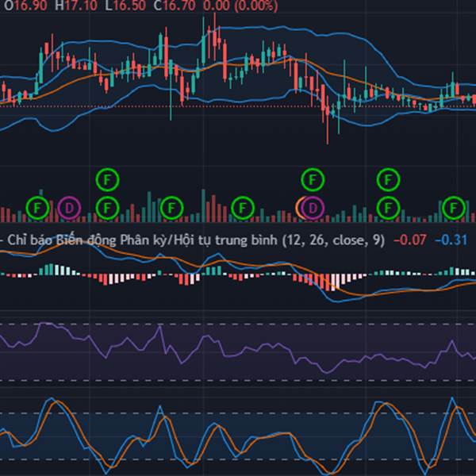Viewport: 476px width, 476px height.
Task: Click F marker directly above crescent D marker
Action: (313, 180)
